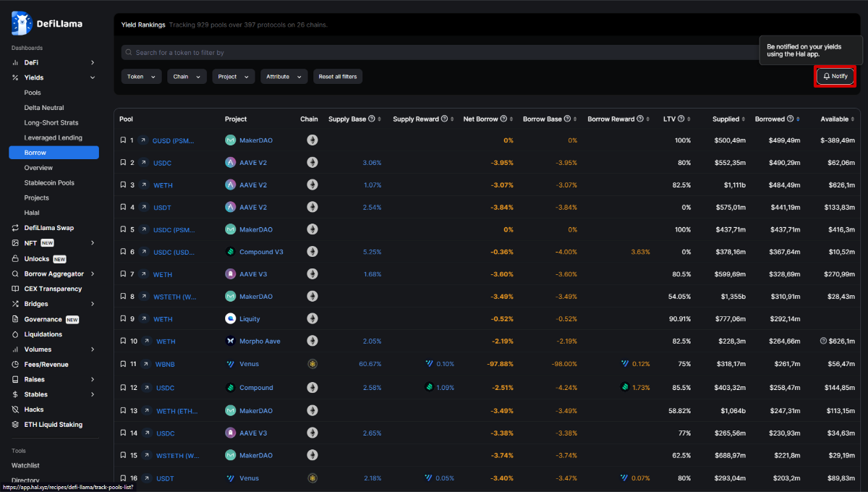868x492 pixels.
Task: Click the Liquity project logo icon
Action: pyautogui.click(x=230, y=319)
